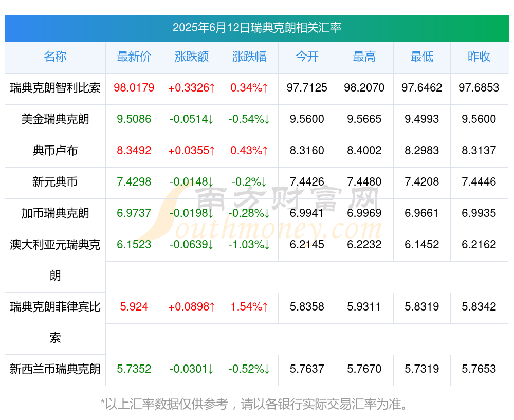Image resolution: width=514 pixels, height=420 pixels.
Task: Select the high value 9.5665
Action: 364,119
